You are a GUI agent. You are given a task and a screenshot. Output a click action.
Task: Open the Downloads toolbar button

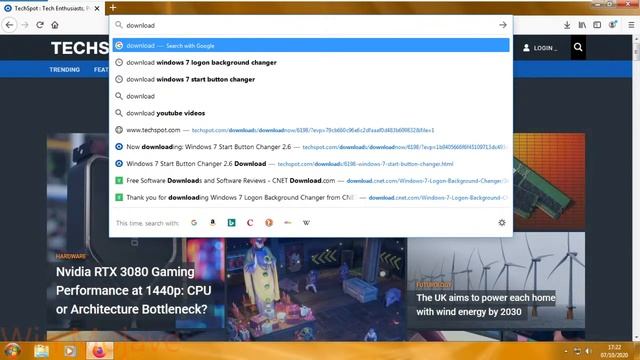(567, 25)
